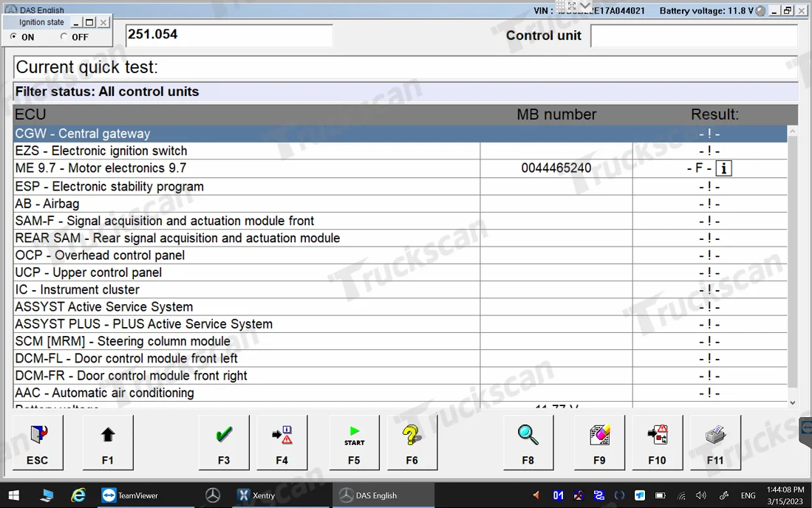Open the Windows Start menu
Viewport: 812px width, 508px height.
pos(14,495)
